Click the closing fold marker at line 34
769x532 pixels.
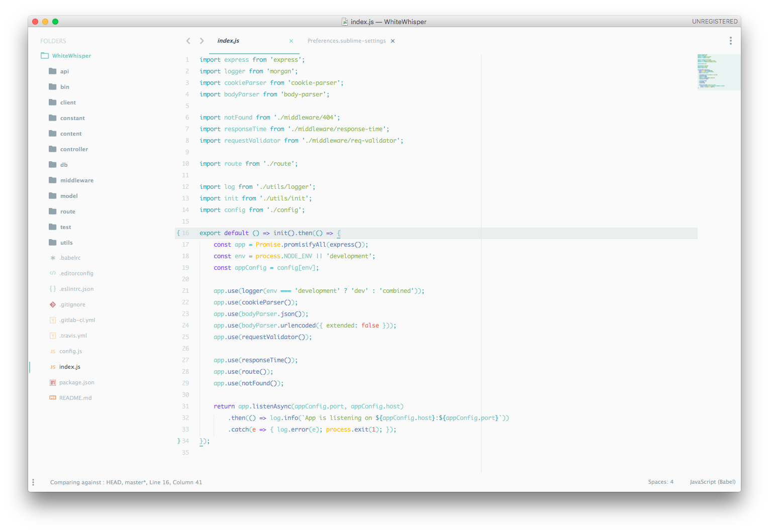click(x=178, y=441)
